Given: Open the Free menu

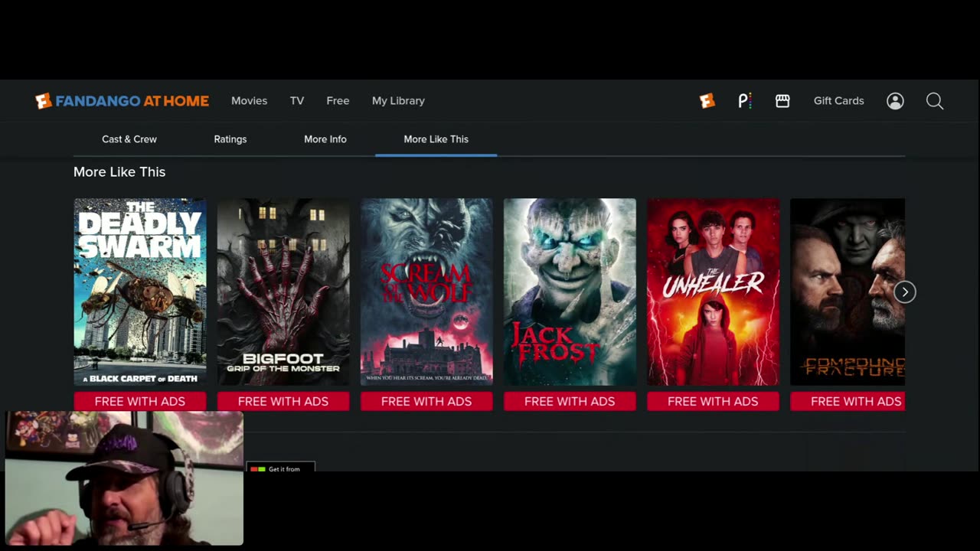Looking at the screenshot, I should [338, 101].
